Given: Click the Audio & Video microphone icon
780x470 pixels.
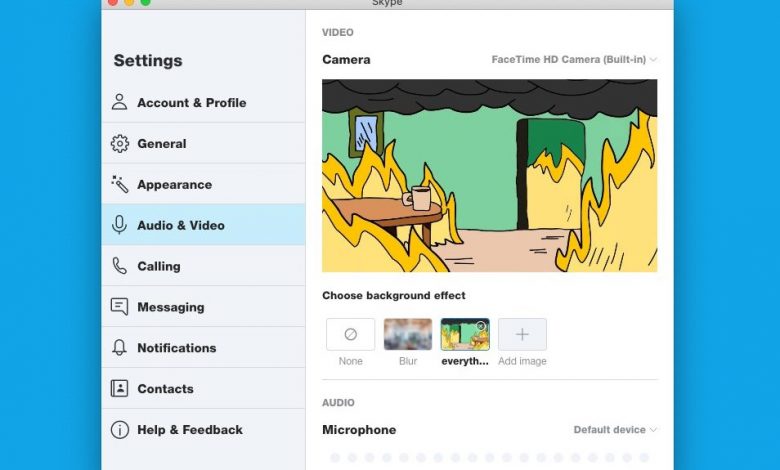Looking at the screenshot, I should pos(120,225).
